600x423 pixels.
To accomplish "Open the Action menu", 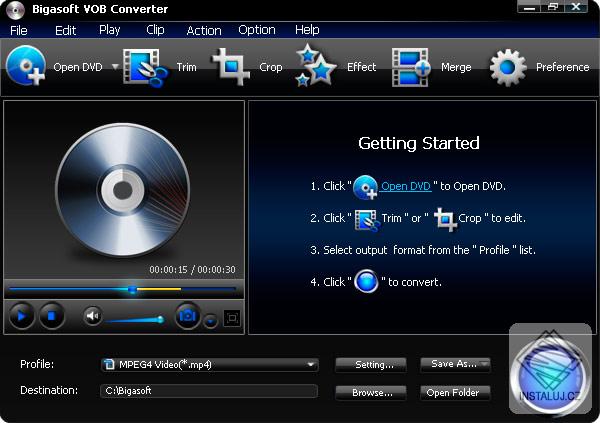I will (204, 30).
